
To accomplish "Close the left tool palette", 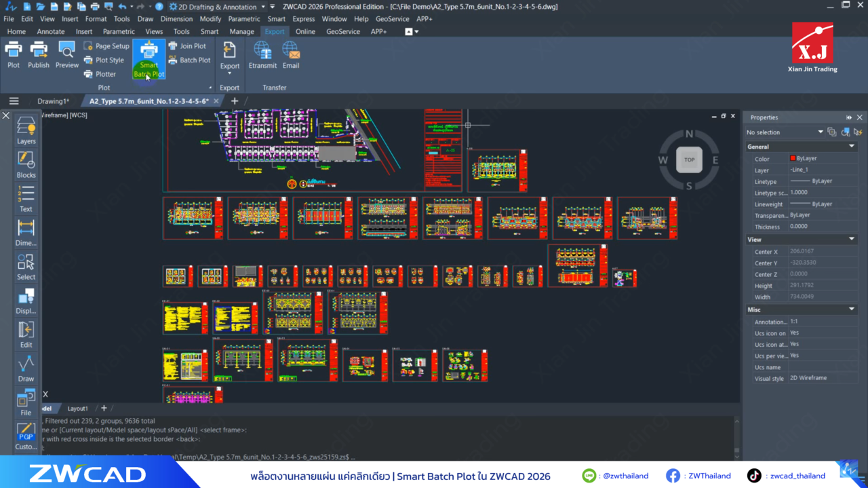I will point(6,115).
